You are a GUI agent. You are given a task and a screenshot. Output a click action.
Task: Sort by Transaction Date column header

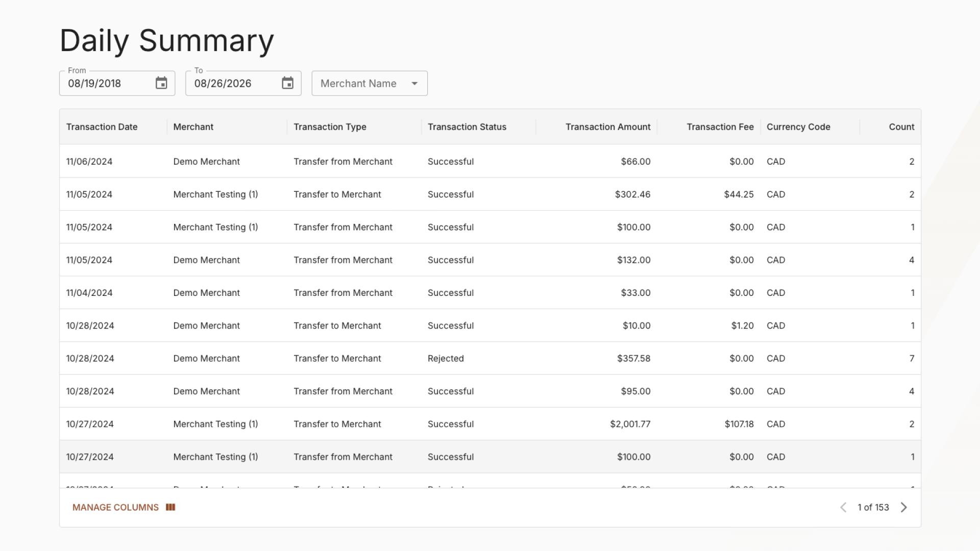102,127
